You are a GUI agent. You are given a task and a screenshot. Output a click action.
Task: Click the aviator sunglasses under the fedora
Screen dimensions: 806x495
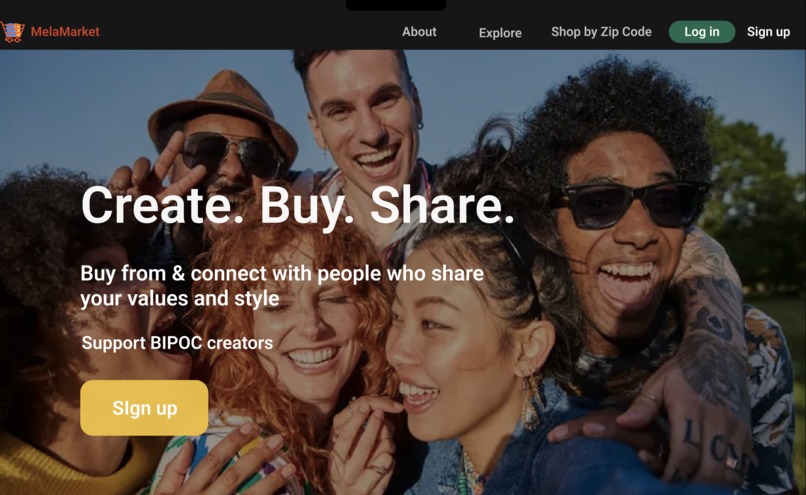(232, 154)
